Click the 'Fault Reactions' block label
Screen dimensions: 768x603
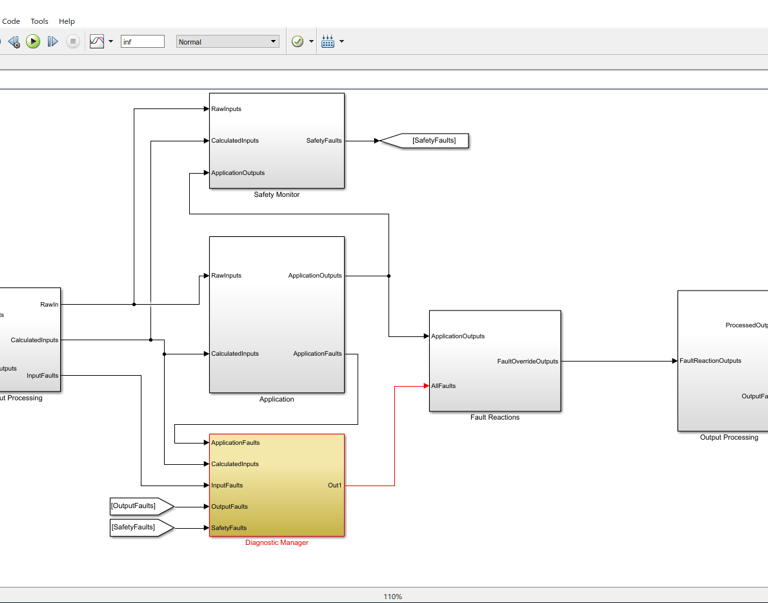[x=495, y=417]
